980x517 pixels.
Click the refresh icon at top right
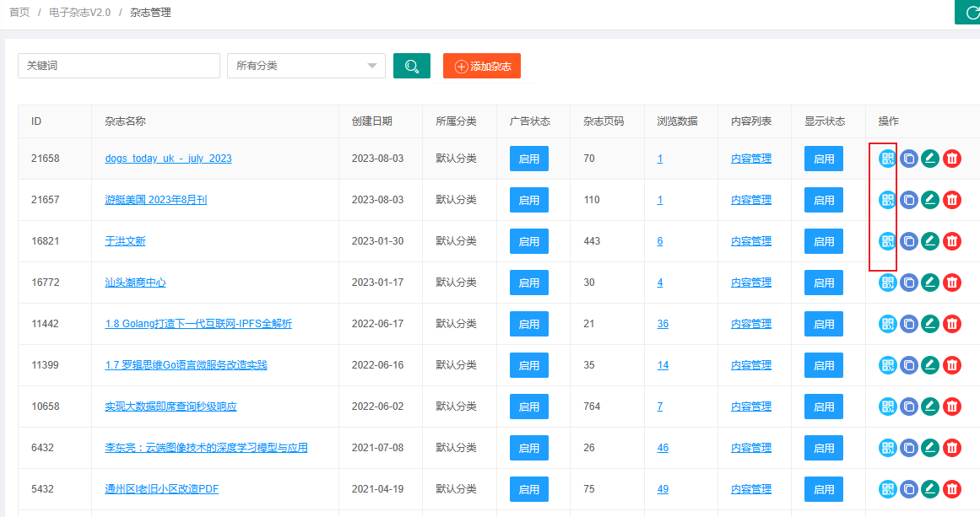[x=969, y=12]
